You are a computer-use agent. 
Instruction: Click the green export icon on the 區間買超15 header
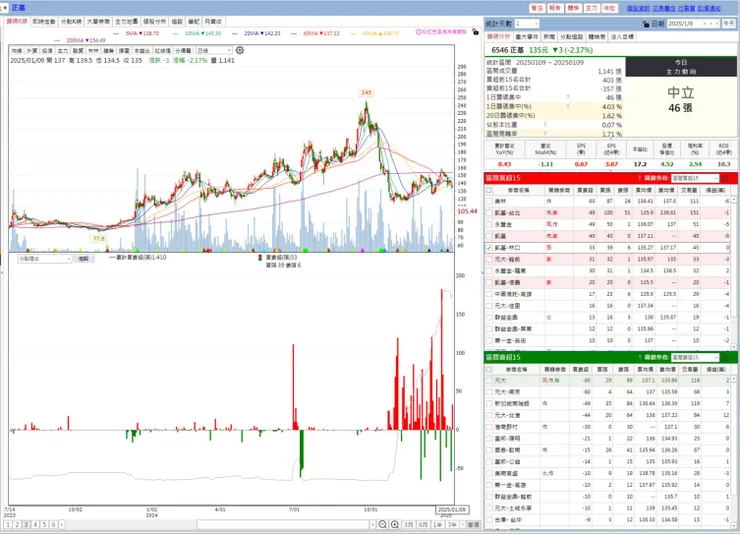click(x=725, y=178)
